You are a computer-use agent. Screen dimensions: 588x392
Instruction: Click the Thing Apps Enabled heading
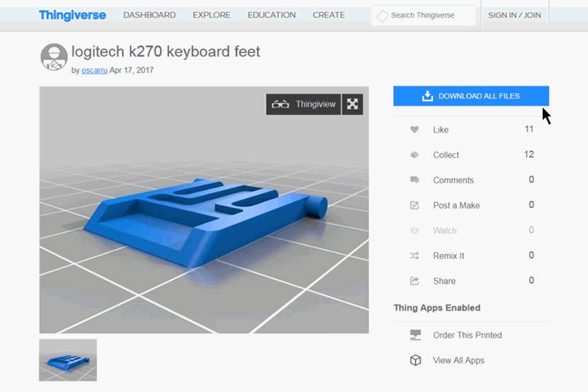click(437, 308)
